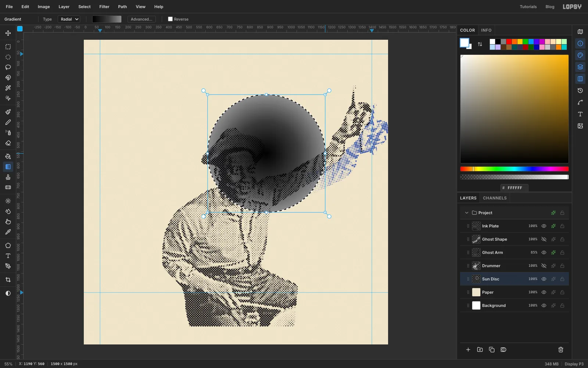
Task: Pick the red swatch in palette
Action: point(509,42)
